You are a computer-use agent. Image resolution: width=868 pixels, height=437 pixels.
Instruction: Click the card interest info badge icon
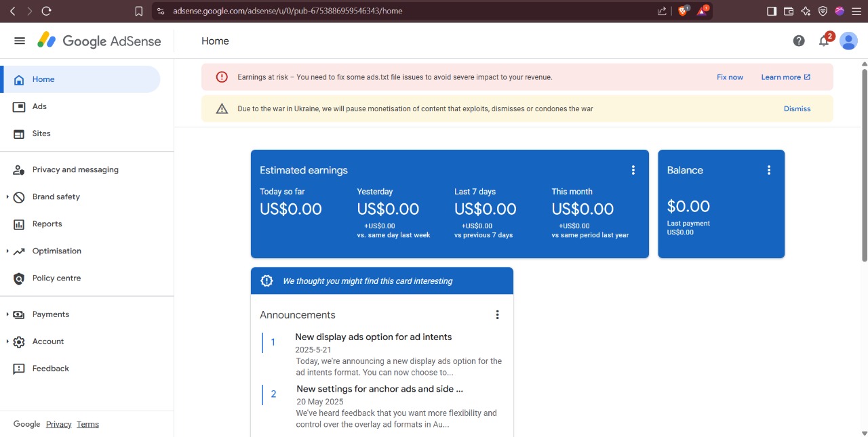267,280
